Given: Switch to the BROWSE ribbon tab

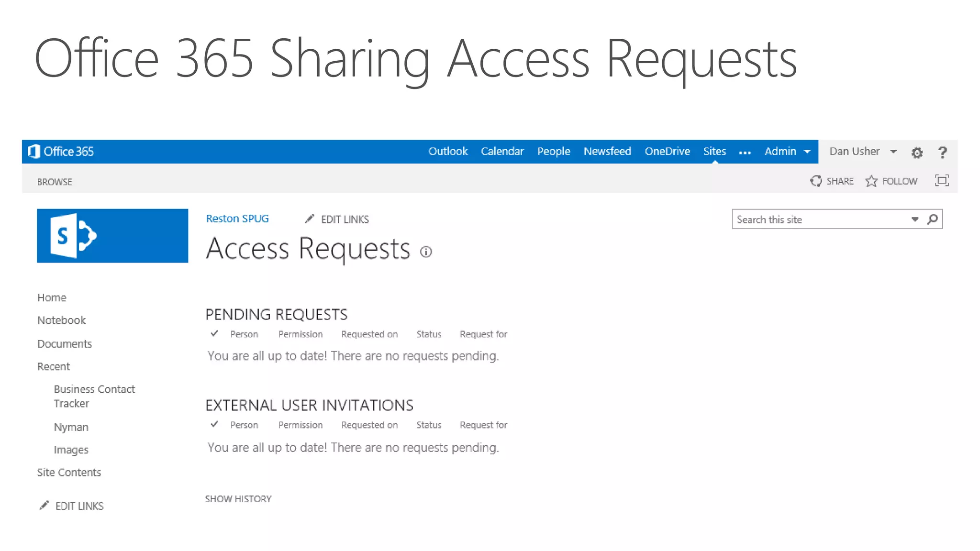Looking at the screenshot, I should point(55,182).
